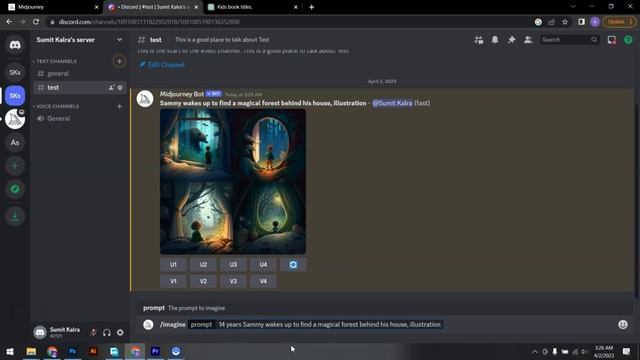640x360 pixels.
Task: Open Photoshop from taskbar
Action: pos(73,351)
